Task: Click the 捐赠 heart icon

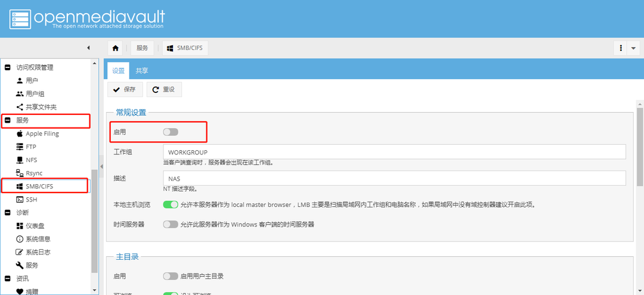Action: click(20, 291)
